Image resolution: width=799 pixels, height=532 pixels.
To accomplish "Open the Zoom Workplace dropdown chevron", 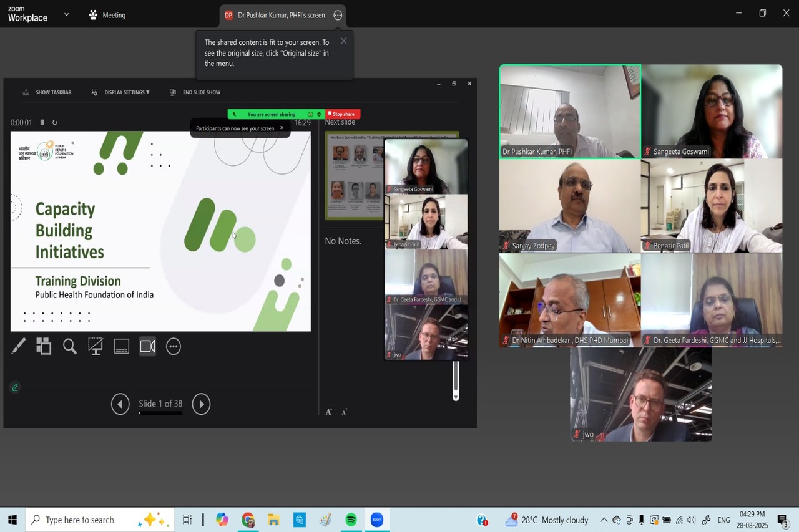I will [67, 14].
